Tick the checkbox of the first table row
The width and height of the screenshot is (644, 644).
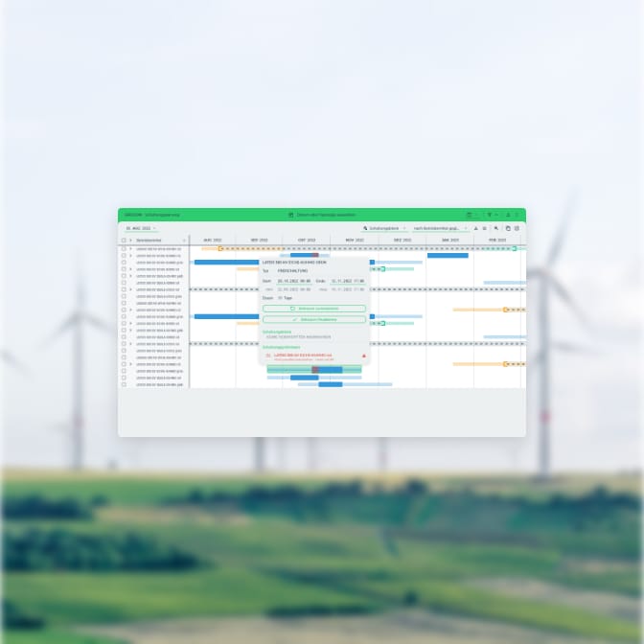pyautogui.click(x=124, y=248)
